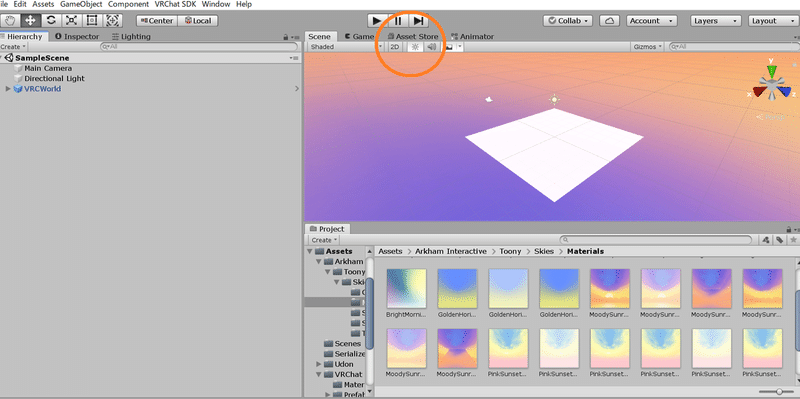Click the Step frame button
Viewport: 800px width, 399px height.
(418, 21)
